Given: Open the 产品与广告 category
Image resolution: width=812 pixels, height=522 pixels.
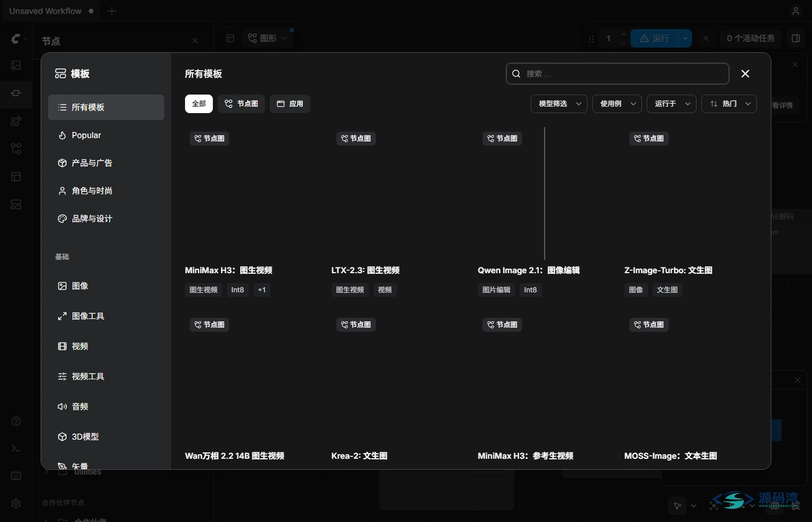Looking at the screenshot, I should coord(106,163).
